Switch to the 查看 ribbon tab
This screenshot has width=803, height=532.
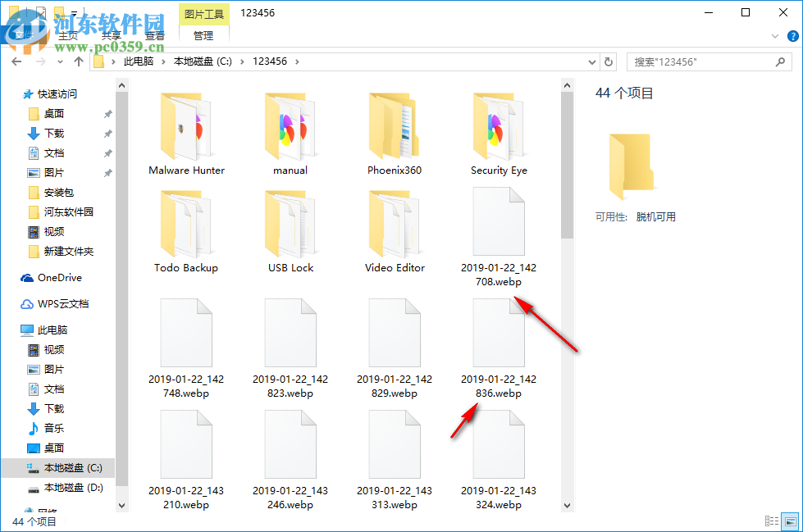coord(155,35)
